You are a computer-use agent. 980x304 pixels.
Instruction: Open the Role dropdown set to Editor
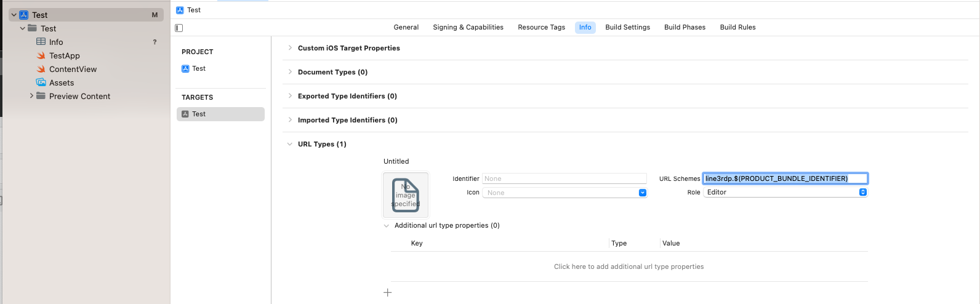point(785,192)
